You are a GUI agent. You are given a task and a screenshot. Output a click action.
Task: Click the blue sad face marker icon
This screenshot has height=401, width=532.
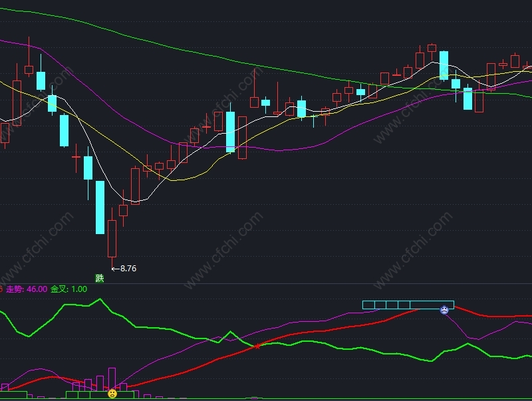(444, 309)
